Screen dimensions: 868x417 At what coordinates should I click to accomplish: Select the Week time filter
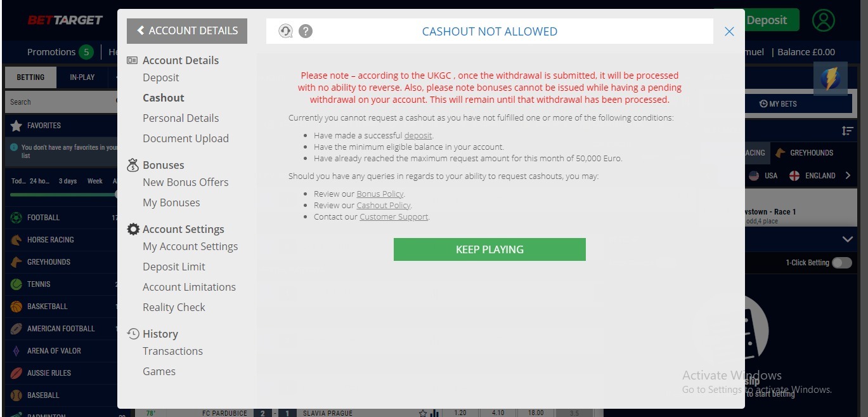click(94, 181)
